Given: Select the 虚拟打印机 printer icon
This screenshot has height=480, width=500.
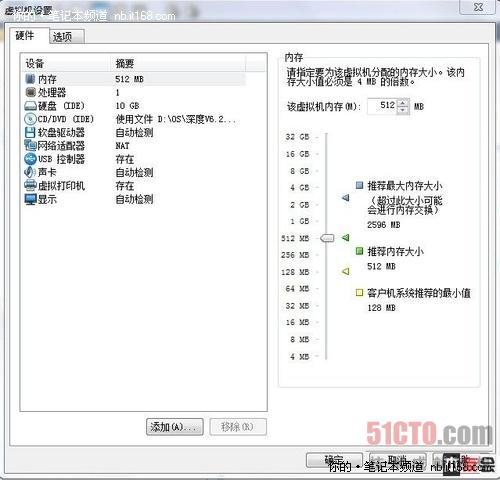Looking at the screenshot, I should [x=30, y=186].
